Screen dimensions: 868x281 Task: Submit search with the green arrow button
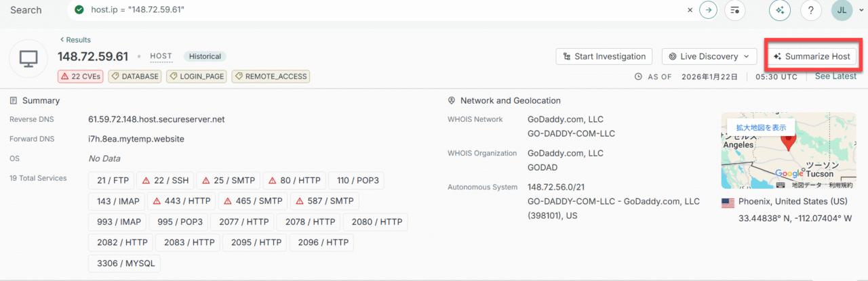[x=708, y=10]
